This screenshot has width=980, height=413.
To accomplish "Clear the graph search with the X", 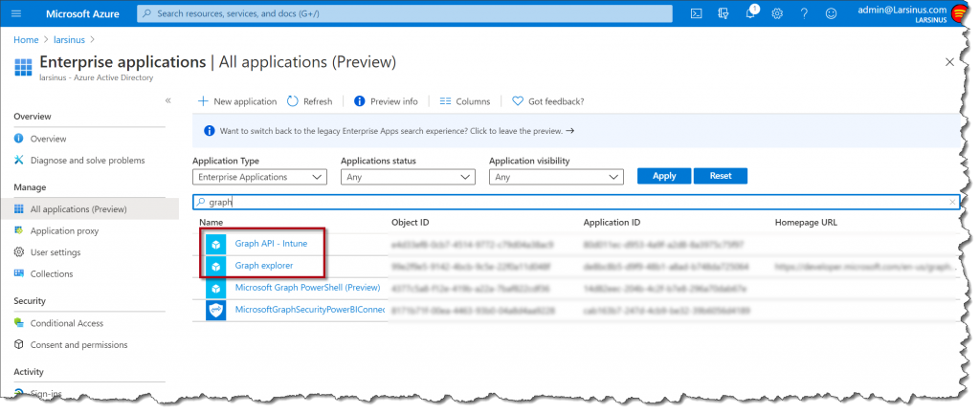I will pos(952,202).
